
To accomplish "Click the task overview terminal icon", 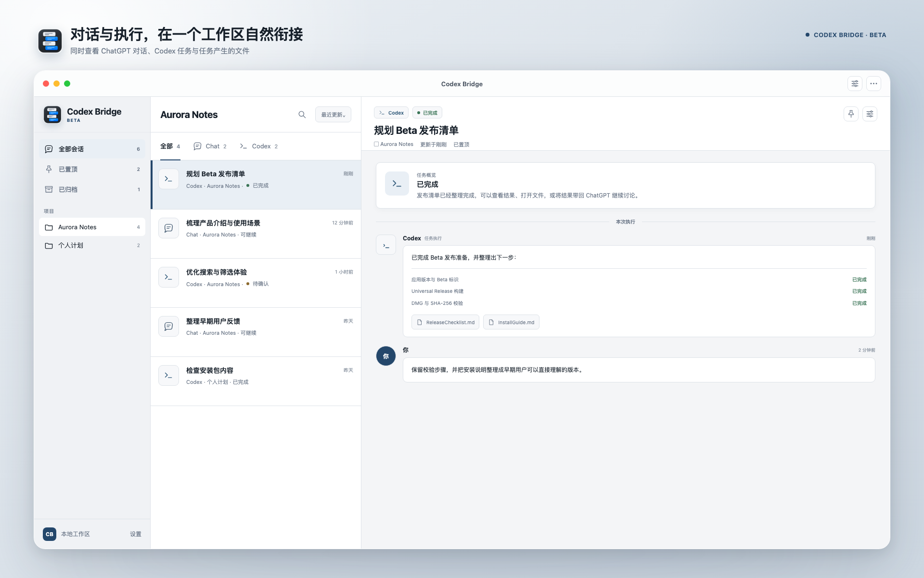I will [397, 184].
